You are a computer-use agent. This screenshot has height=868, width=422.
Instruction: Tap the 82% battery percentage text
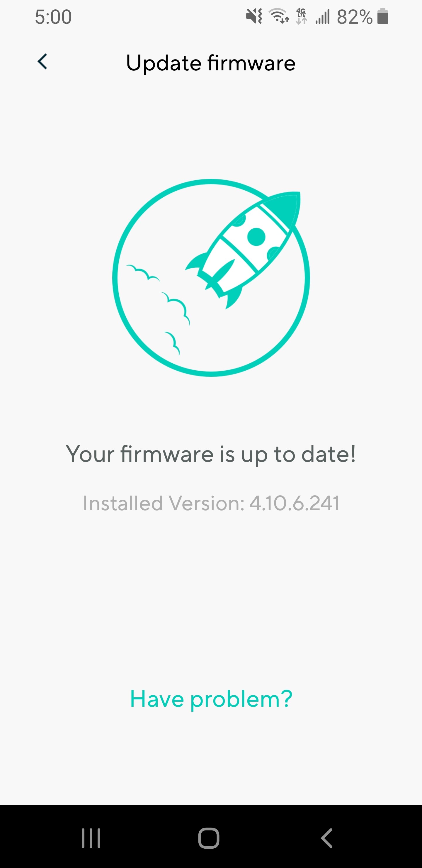[x=355, y=17]
